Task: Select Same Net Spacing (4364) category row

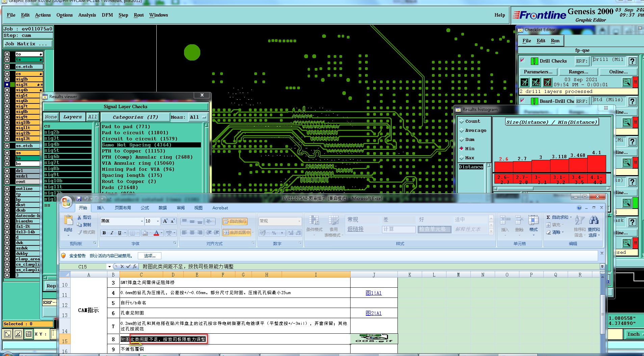Action: pyautogui.click(x=151, y=145)
